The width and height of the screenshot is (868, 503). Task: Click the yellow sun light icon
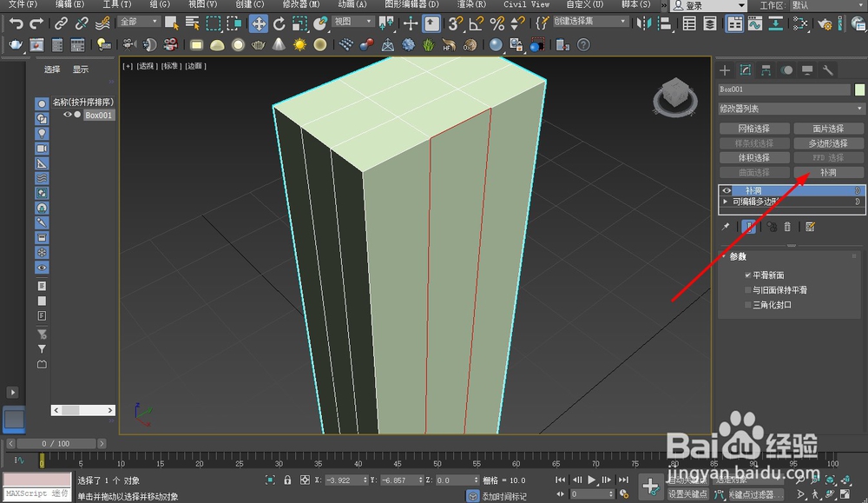point(299,45)
